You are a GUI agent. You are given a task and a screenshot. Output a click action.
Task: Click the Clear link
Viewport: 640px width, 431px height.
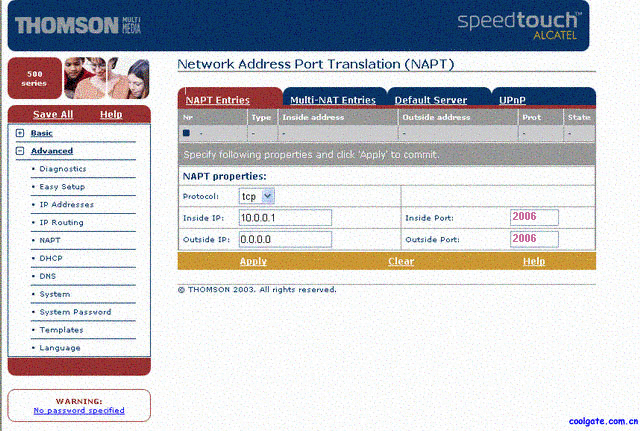click(401, 261)
